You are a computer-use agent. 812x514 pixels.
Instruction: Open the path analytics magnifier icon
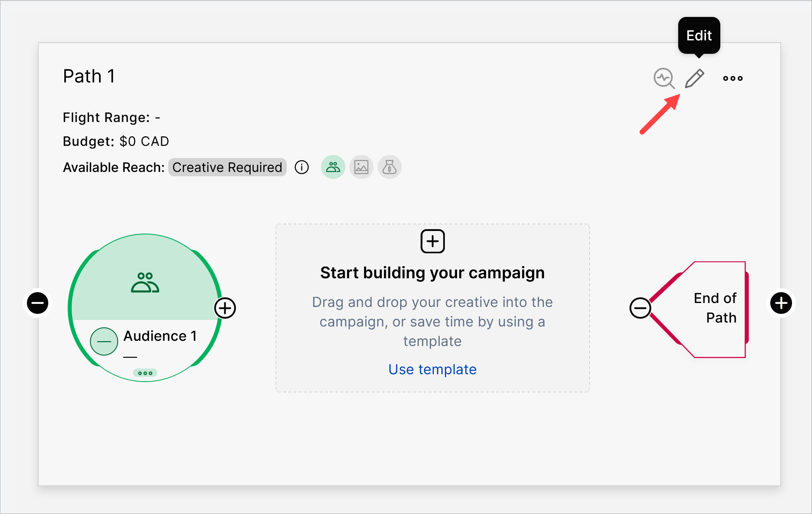coord(664,79)
